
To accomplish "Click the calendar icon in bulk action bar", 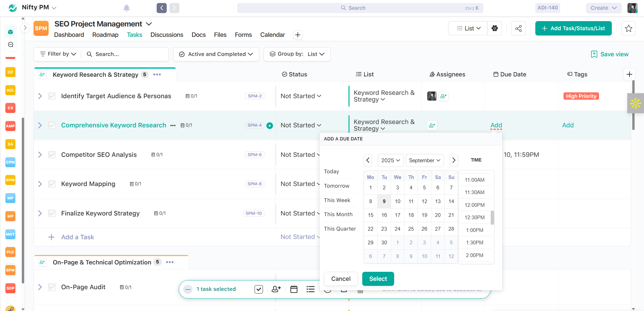I will tap(294, 289).
